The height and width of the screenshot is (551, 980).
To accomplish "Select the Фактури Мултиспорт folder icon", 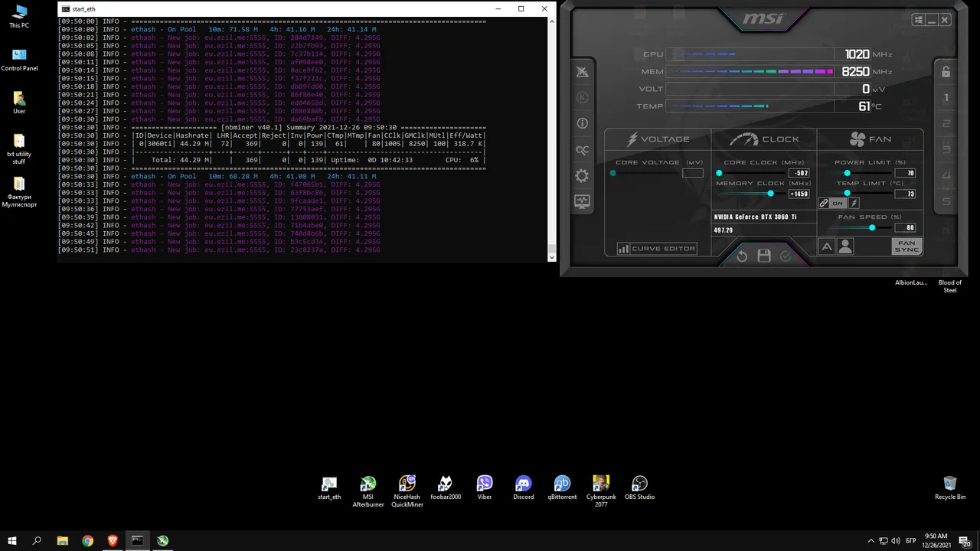I will pyautogui.click(x=19, y=192).
